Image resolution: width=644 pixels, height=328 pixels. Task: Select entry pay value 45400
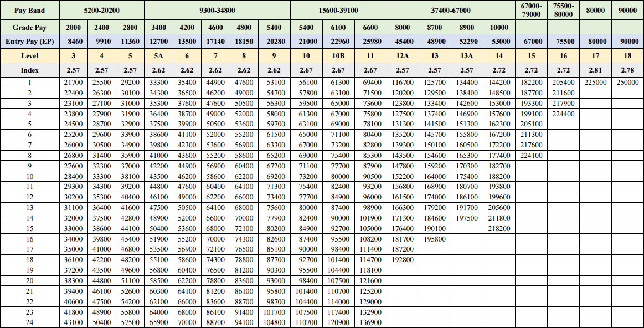click(403, 42)
